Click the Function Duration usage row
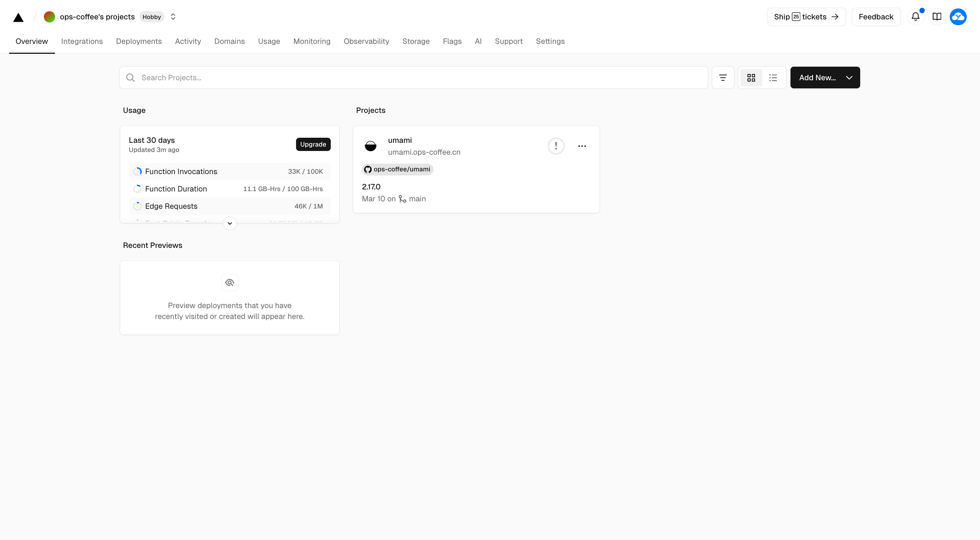Screen dimensions: 980x540 (x=229, y=189)
